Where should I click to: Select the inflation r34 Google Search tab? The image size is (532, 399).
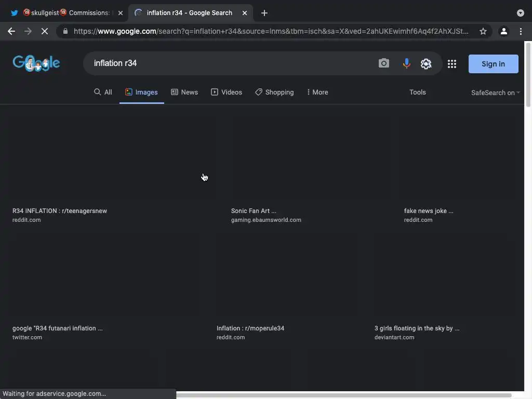(x=190, y=13)
